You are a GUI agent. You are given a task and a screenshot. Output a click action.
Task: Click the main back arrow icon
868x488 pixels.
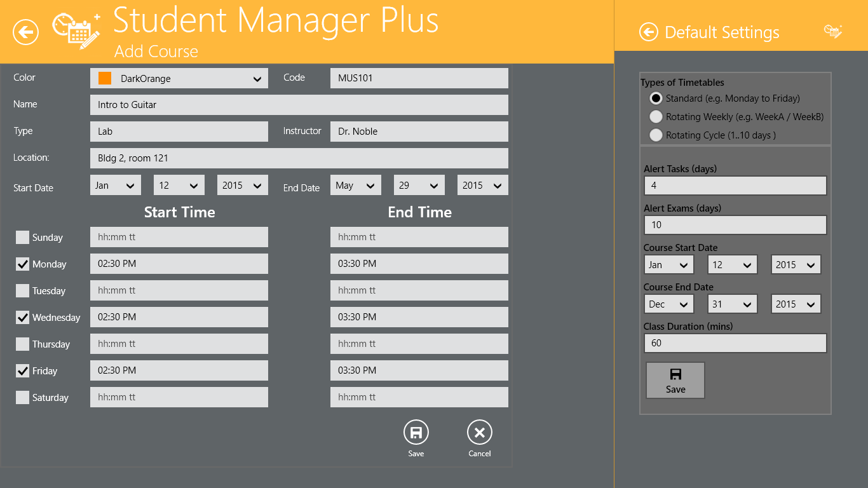pyautogui.click(x=26, y=32)
